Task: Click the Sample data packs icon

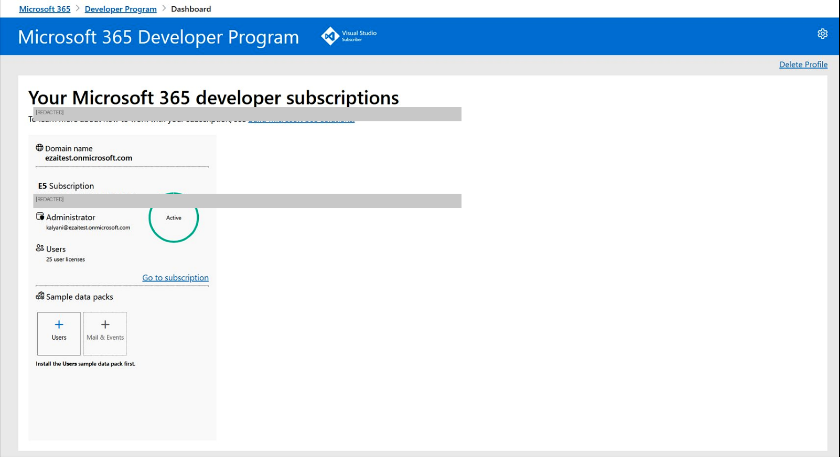Action: (x=40, y=296)
